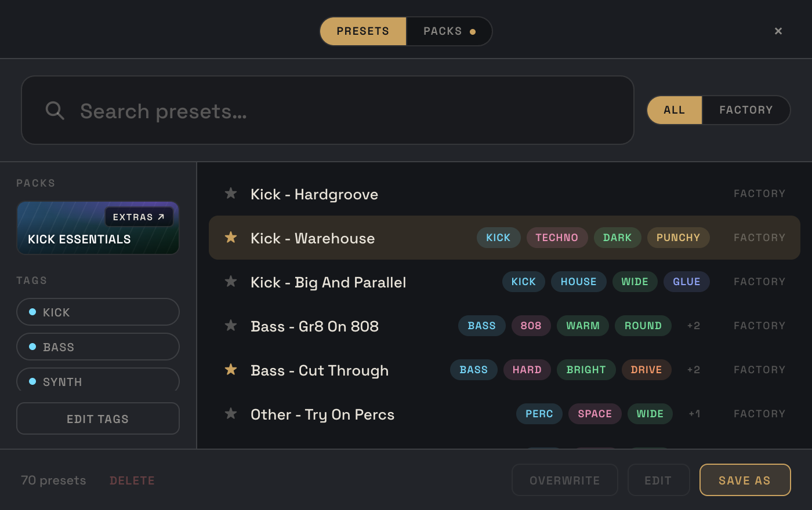Select the Kick - Big And Parallel preset
Viewport: 812px width, 510px height.
[328, 282]
